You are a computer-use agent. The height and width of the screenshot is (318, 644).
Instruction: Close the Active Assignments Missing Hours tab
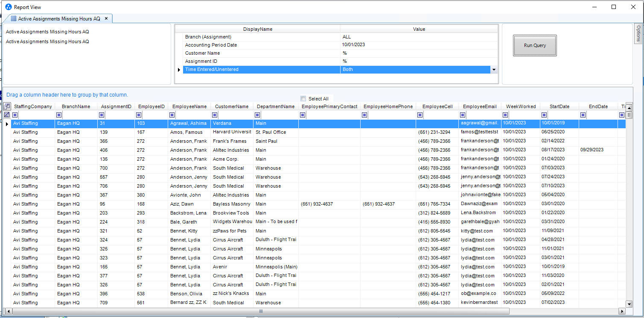click(x=106, y=18)
